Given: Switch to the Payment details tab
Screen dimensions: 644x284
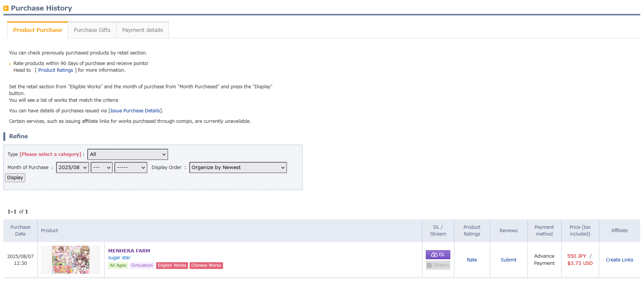Looking at the screenshot, I should (143, 30).
